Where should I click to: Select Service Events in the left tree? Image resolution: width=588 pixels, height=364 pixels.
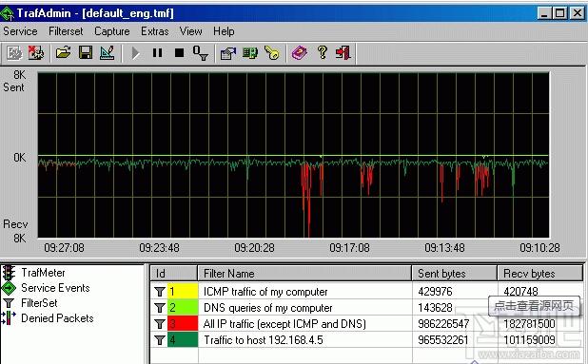55,288
